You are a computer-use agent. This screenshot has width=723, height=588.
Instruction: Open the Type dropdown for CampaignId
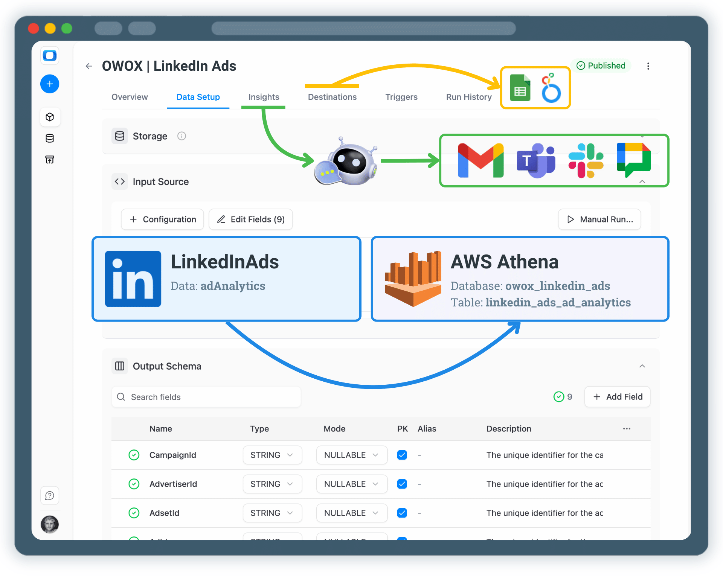click(272, 455)
